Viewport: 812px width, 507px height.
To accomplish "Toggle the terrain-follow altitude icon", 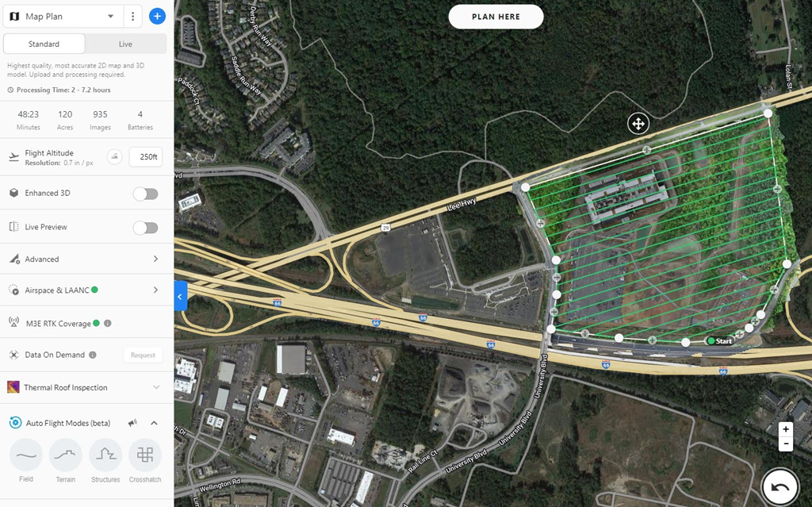I will click(114, 156).
